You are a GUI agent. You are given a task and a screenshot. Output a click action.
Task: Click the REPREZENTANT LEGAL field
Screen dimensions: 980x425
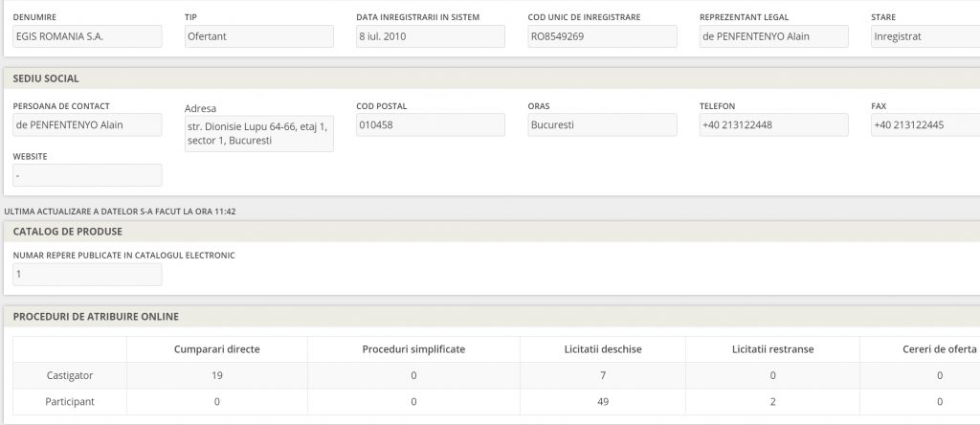click(773, 36)
